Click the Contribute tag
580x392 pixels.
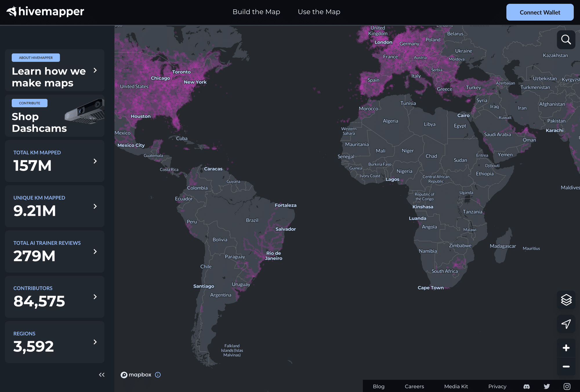point(30,103)
